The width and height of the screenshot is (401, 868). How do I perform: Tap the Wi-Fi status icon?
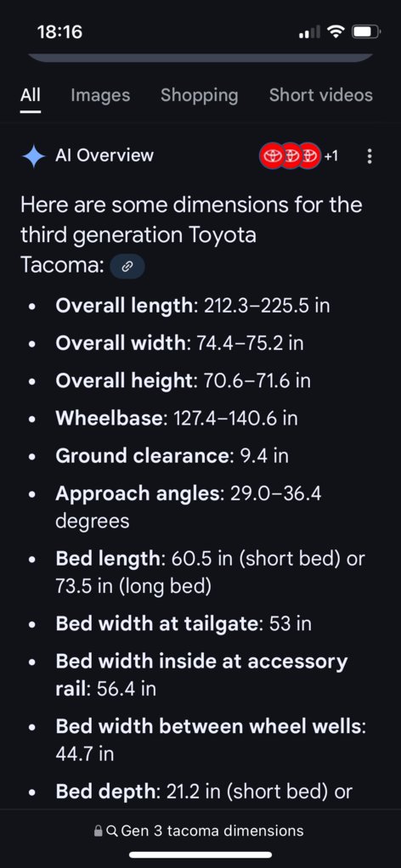point(335,32)
